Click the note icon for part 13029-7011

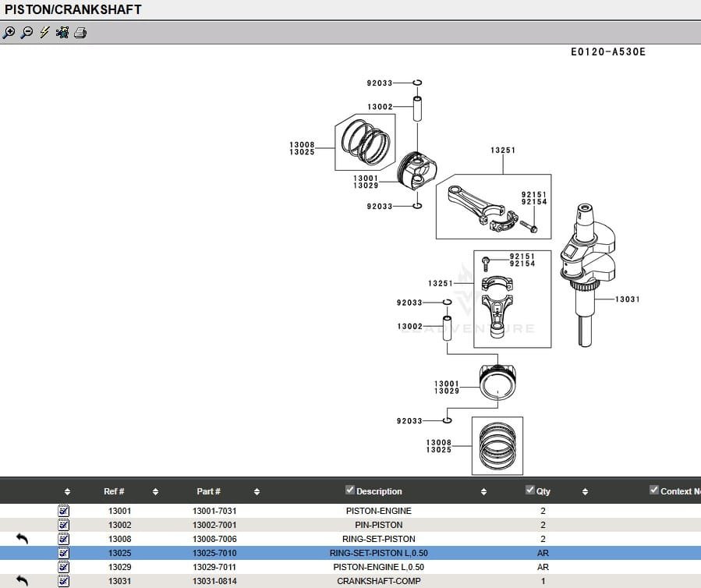point(64,567)
